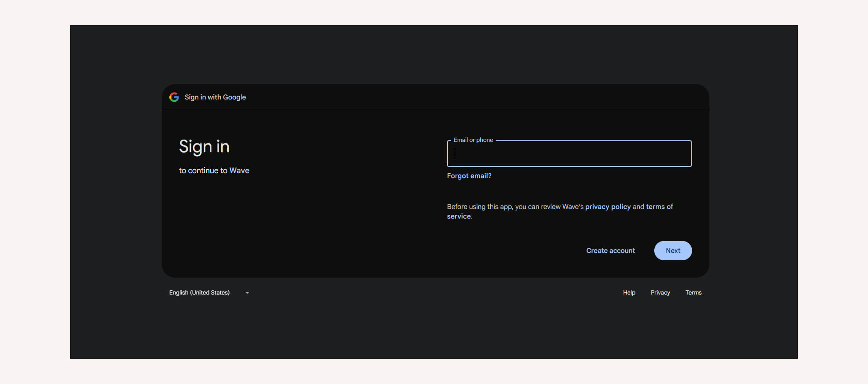
Task: Open Wave's privacy policy
Action: click(x=608, y=206)
